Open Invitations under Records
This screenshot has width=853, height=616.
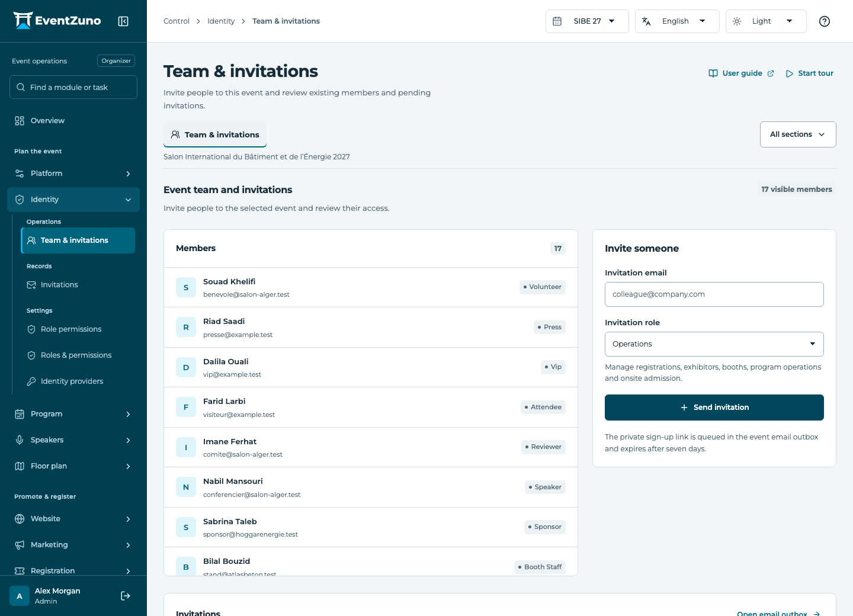click(78, 285)
